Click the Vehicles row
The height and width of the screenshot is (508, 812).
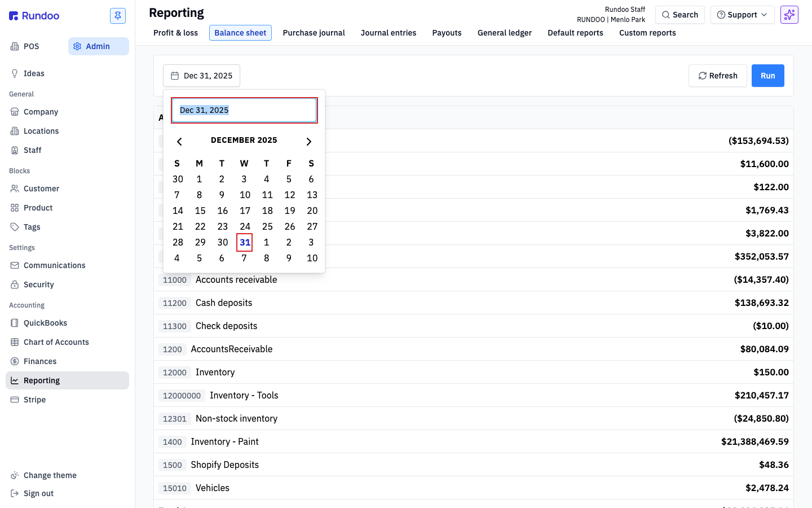point(474,488)
